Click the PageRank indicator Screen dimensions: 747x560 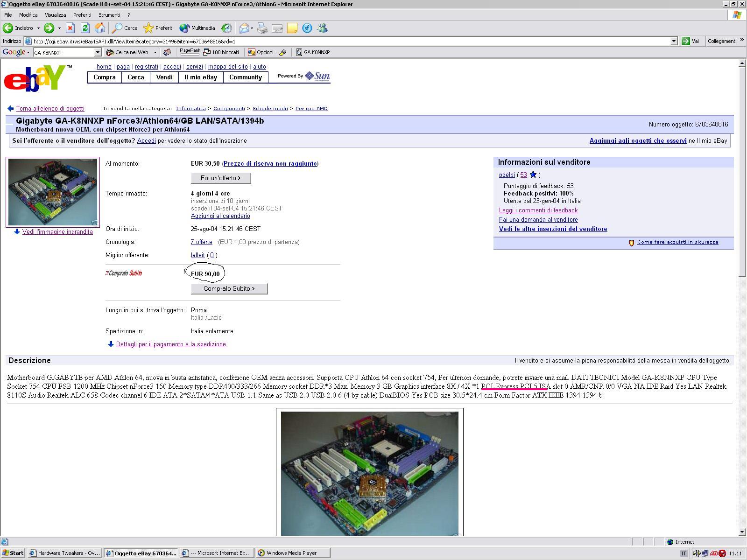[x=190, y=52]
